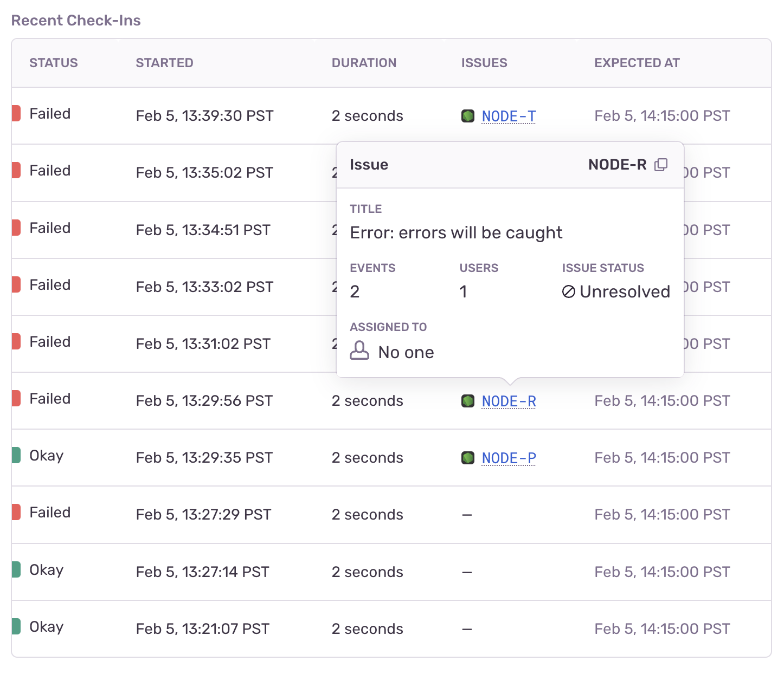Viewport: 784px width, 674px height.
Task: Click the copy icon beside NODE-R
Action: point(661,165)
